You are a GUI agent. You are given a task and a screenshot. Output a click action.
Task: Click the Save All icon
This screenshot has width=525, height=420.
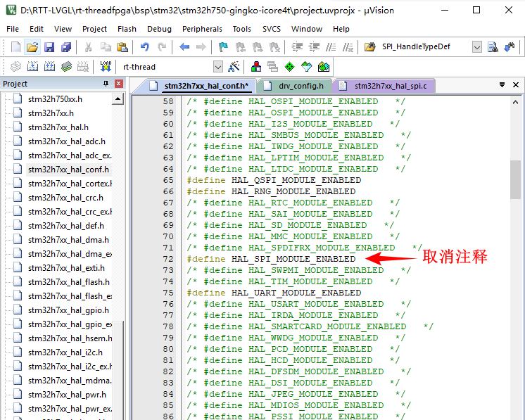point(66,47)
